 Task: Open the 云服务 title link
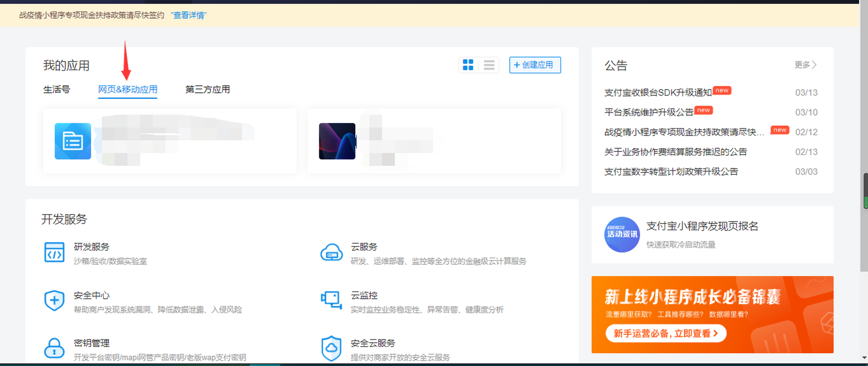[364, 247]
